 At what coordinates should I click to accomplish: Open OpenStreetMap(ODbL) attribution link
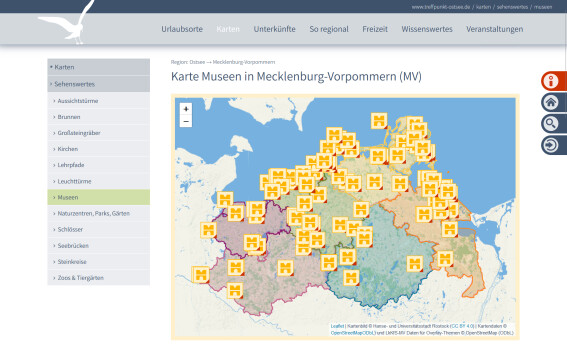[x=353, y=333]
